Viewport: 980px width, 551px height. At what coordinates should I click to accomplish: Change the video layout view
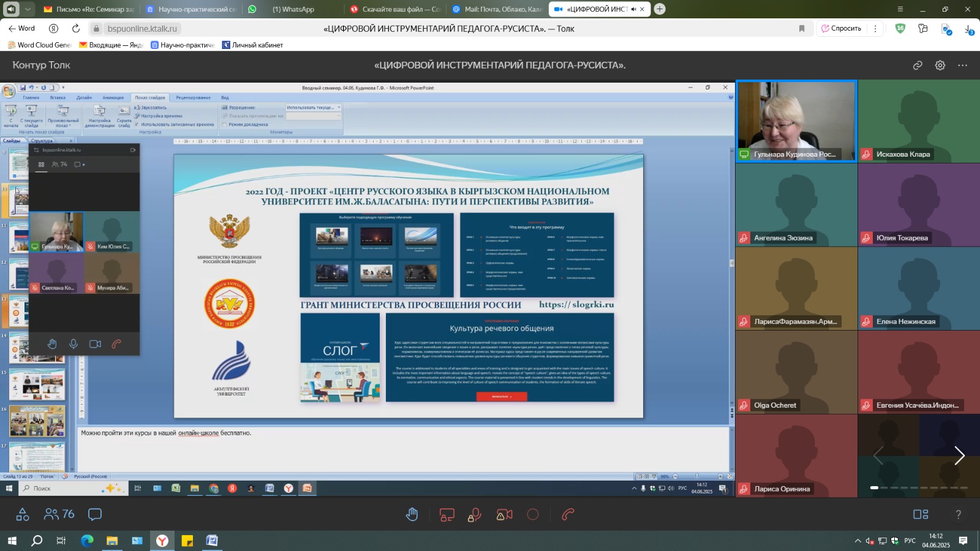coord(921,515)
